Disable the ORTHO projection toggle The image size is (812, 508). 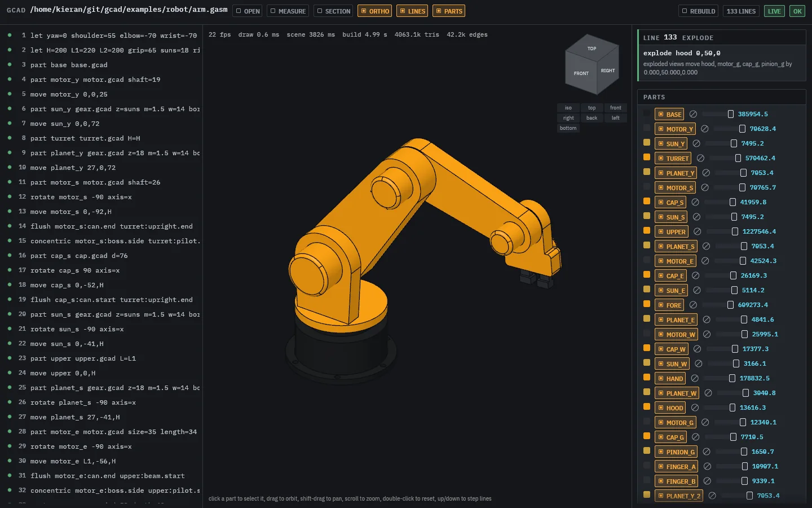tap(375, 11)
